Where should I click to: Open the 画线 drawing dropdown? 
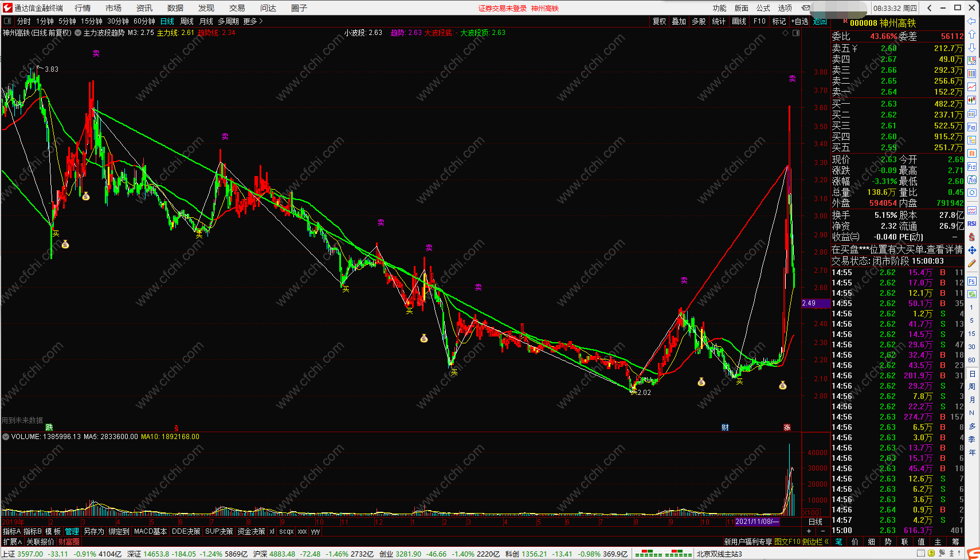tap(739, 21)
